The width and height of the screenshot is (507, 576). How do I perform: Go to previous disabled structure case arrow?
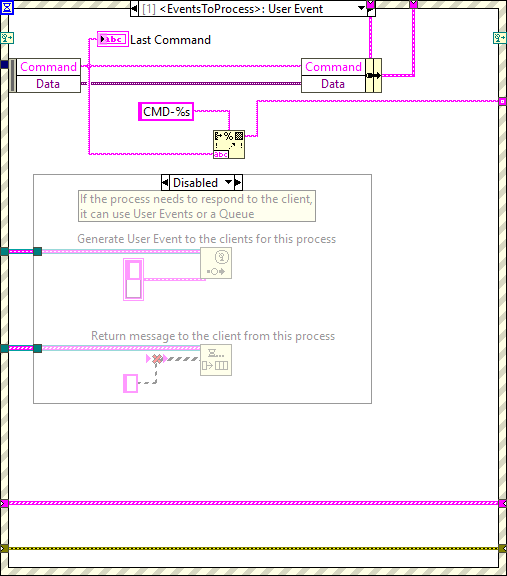165,183
